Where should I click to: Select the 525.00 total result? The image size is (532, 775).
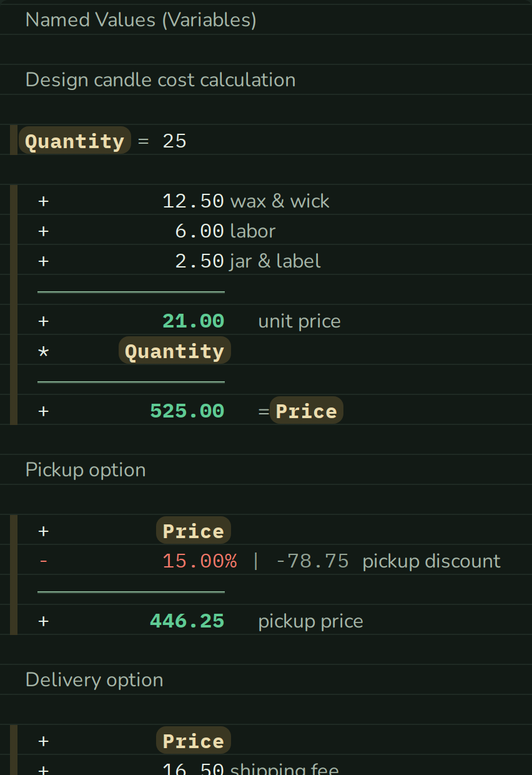tap(187, 411)
